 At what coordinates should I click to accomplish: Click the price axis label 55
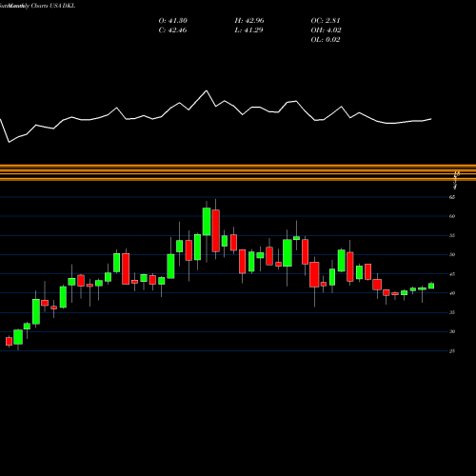pyautogui.click(x=452, y=235)
